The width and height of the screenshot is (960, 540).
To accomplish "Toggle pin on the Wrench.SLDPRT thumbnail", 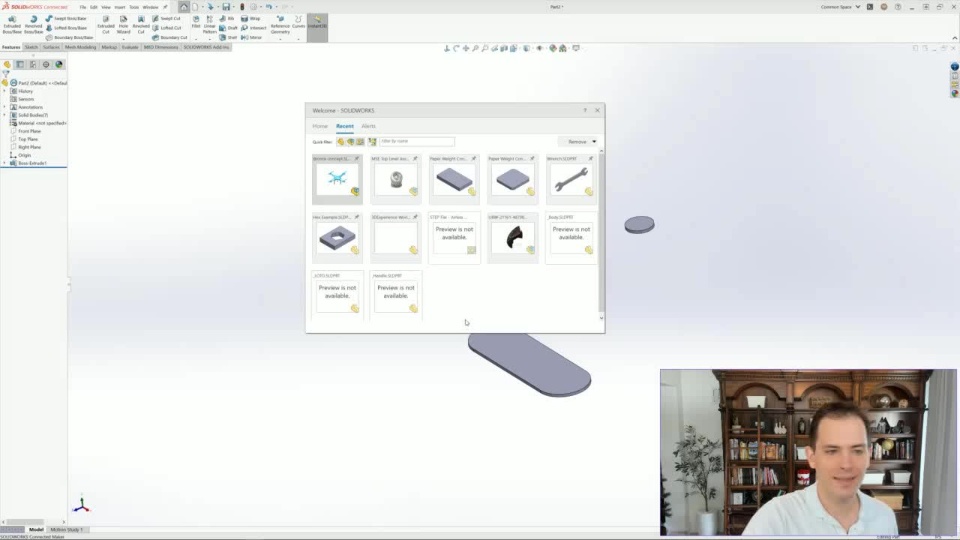I will click(x=591, y=159).
